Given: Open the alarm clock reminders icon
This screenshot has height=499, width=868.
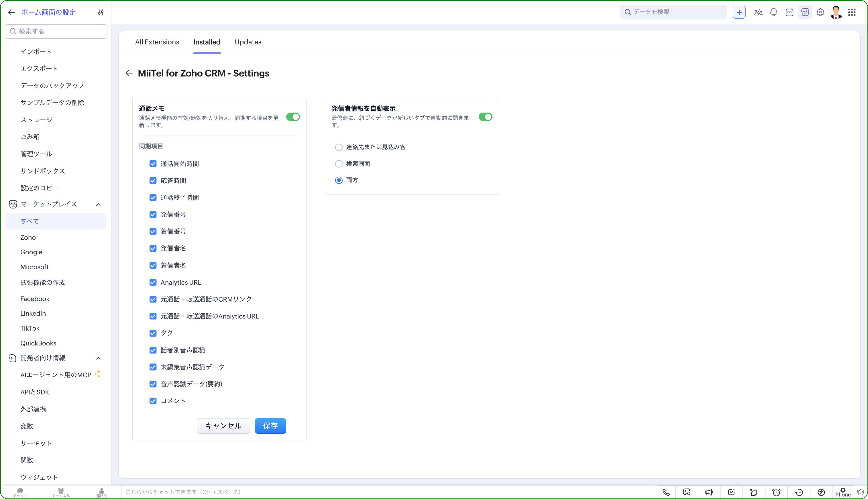Looking at the screenshot, I should pyautogui.click(x=776, y=492).
